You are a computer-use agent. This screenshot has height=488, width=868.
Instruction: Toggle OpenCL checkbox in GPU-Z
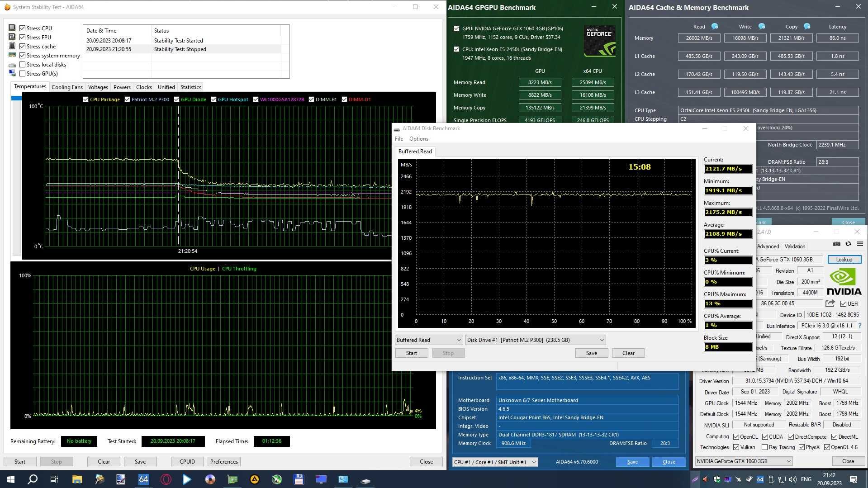[736, 436]
